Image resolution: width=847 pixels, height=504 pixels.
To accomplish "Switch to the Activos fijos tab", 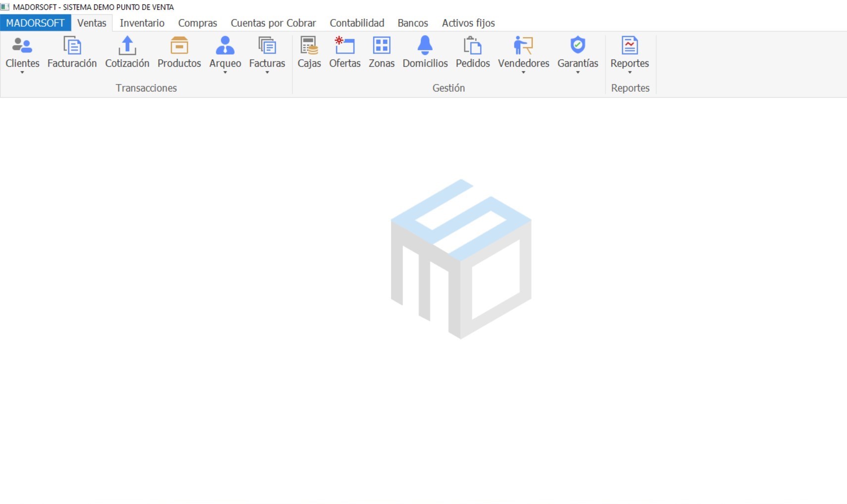I will [468, 23].
